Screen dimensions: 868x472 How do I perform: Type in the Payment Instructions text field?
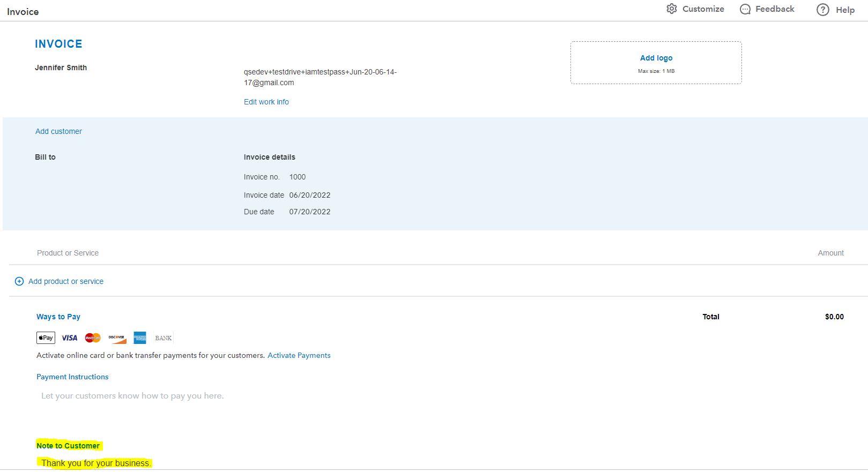pos(132,396)
